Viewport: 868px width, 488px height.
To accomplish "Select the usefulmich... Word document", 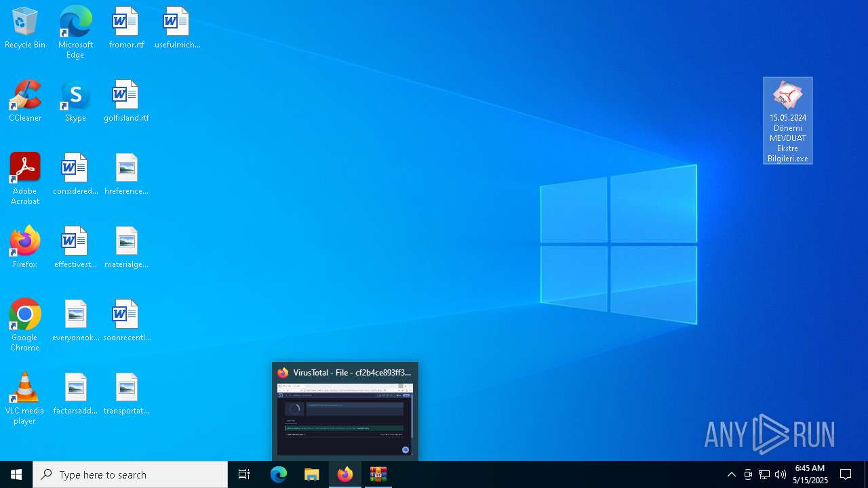I will click(x=177, y=28).
